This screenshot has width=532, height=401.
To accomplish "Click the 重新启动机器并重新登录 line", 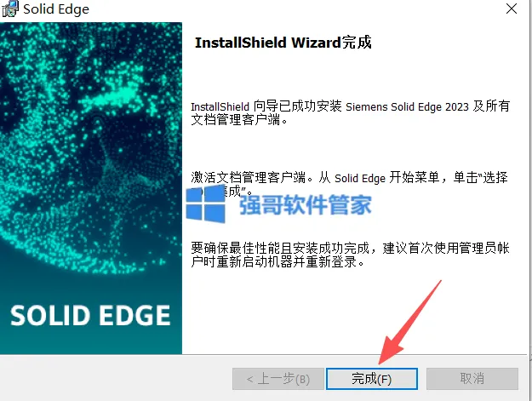I will point(277,262).
